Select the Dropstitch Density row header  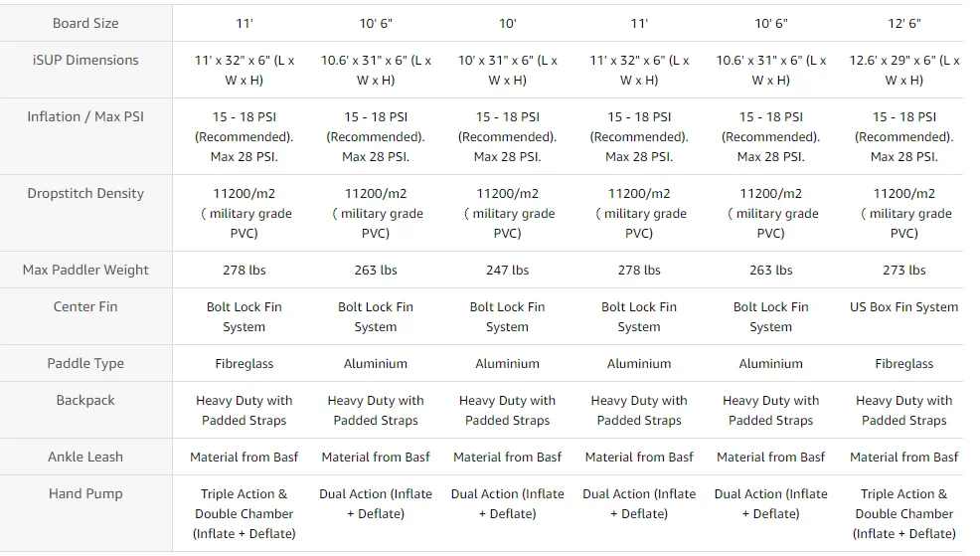tap(85, 193)
